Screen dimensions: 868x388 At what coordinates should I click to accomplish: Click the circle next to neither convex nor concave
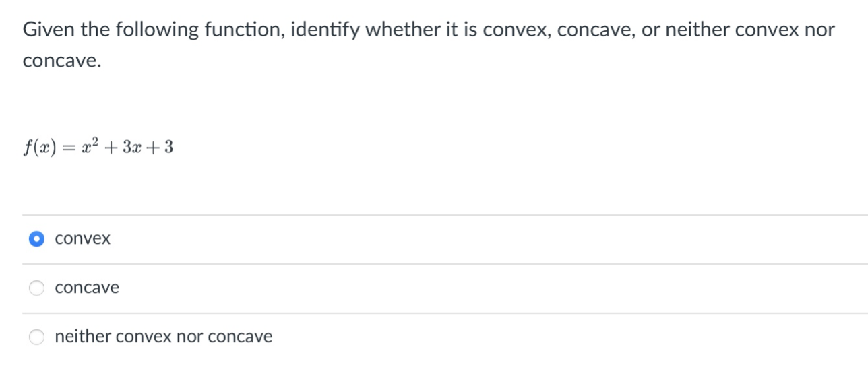tap(36, 335)
